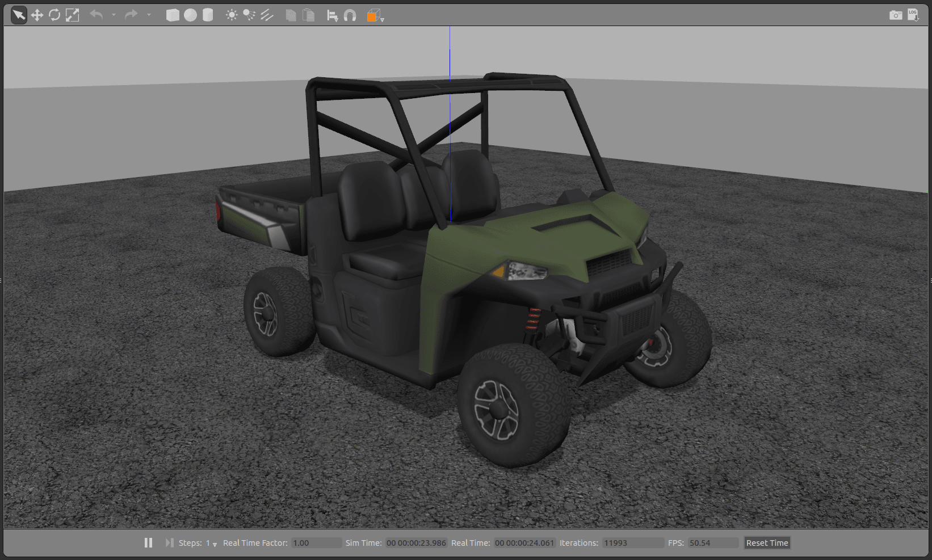Copy the selected model
Image resolution: width=932 pixels, height=560 pixels.
pos(291,15)
